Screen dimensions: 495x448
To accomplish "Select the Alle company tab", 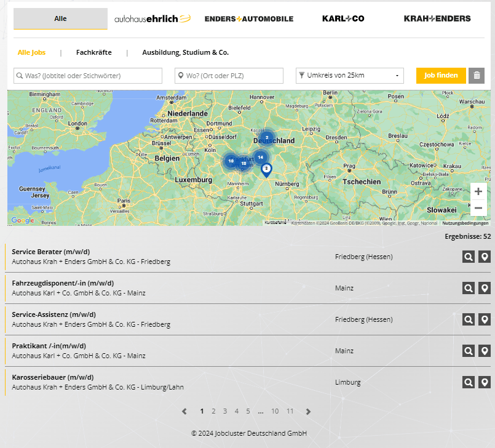I will 60,18.
